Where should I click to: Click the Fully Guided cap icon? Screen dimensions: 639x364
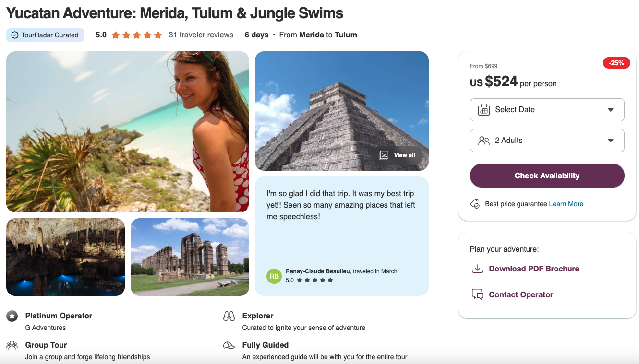click(x=229, y=345)
